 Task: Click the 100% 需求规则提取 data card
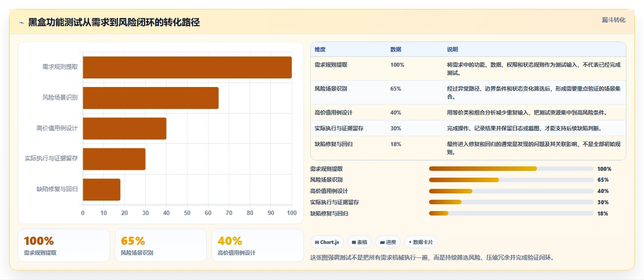coord(64,245)
